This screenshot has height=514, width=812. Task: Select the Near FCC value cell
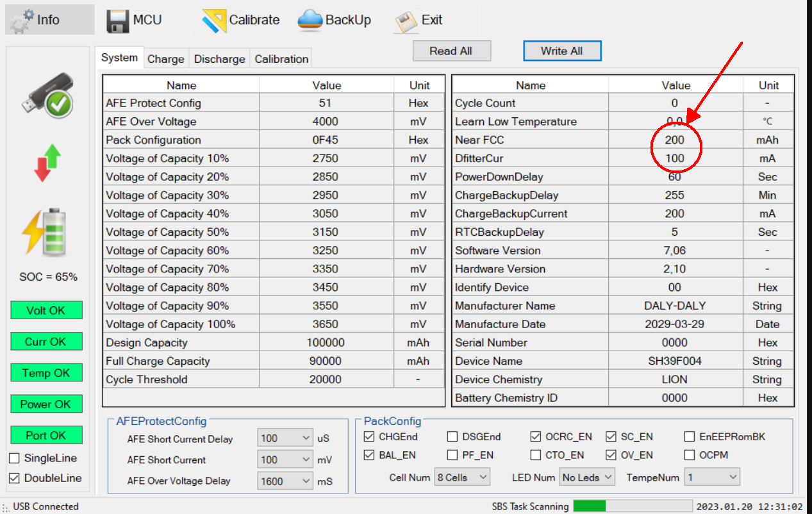click(675, 140)
